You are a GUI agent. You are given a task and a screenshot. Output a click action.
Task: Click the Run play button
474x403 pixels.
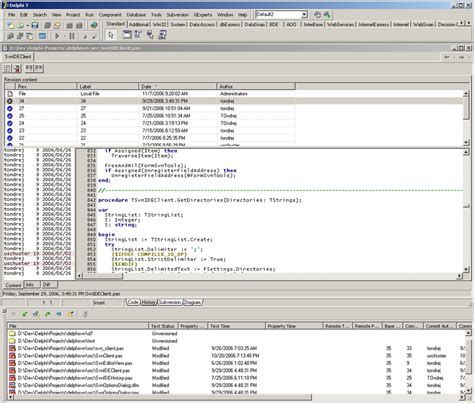57,36
